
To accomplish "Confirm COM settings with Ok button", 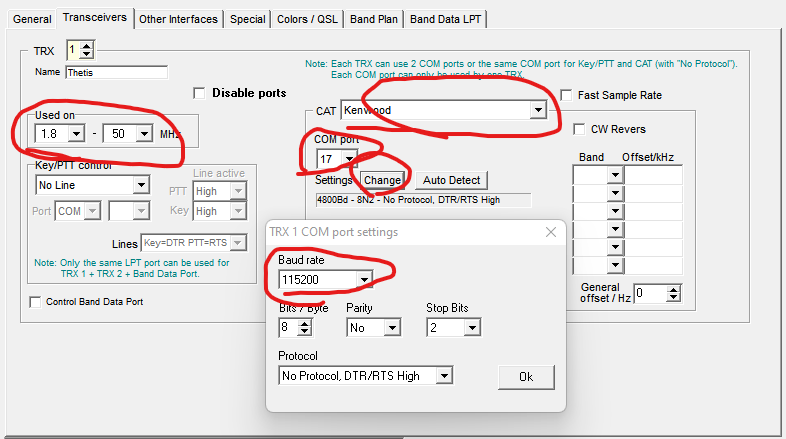I will pos(525,377).
